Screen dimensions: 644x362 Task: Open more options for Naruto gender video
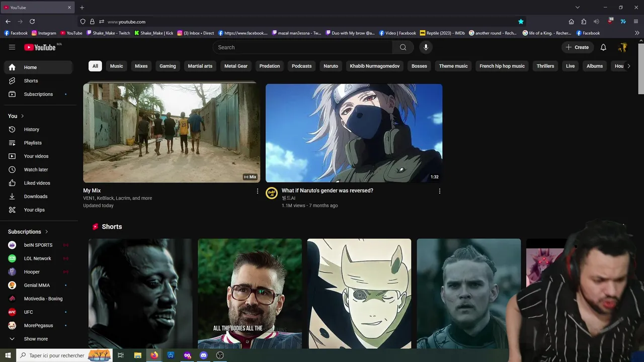click(439, 191)
